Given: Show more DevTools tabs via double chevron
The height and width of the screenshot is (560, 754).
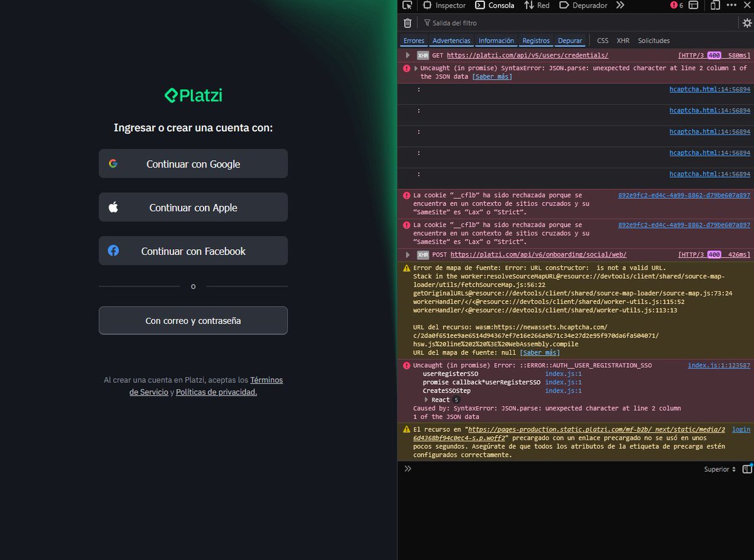Looking at the screenshot, I should click(620, 5).
